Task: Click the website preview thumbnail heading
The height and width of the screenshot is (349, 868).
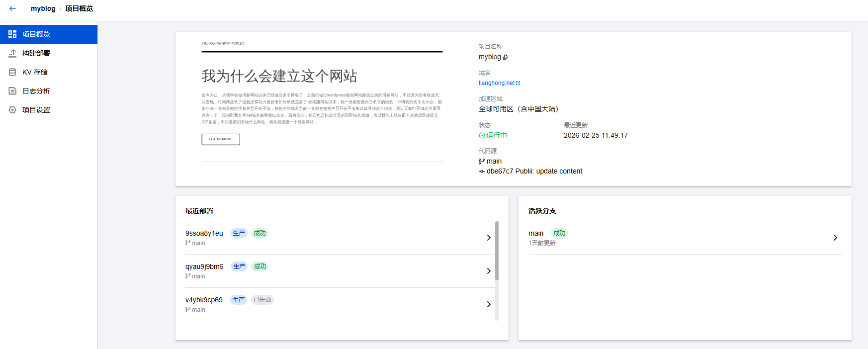Action: (x=279, y=76)
